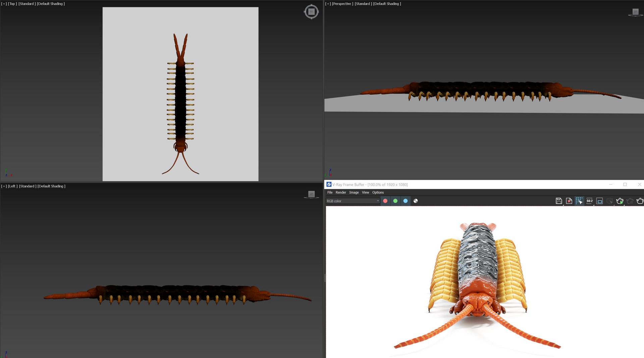Open [Default Shading] menu in Perspective viewport
This screenshot has width=644, height=358.
pyautogui.click(x=387, y=4)
